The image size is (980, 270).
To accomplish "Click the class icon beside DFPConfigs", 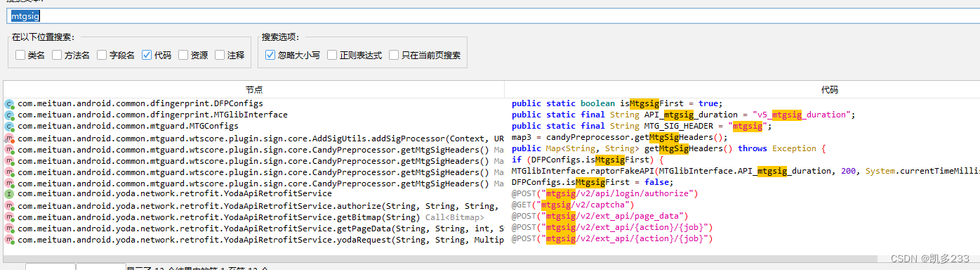I will coord(10,103).
